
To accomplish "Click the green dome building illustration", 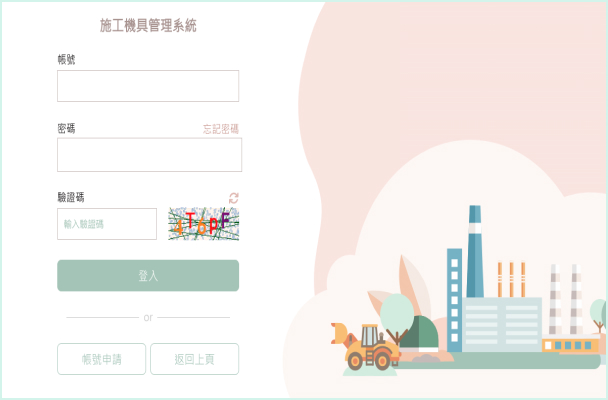I will coord(420,334).
